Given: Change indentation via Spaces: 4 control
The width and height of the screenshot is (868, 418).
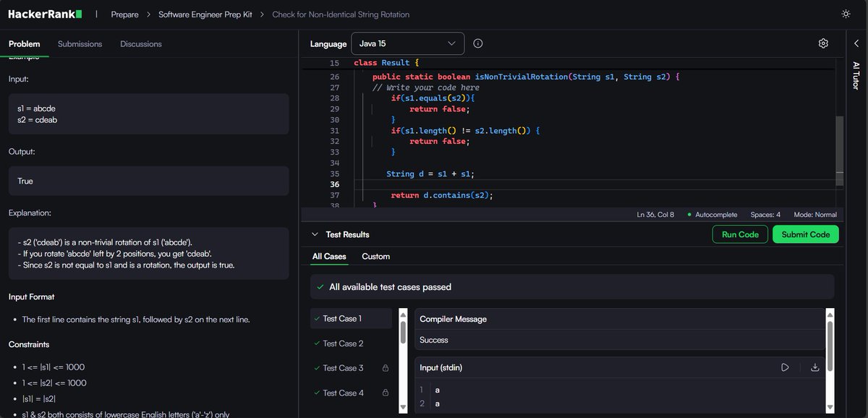Looking at the screenshot, I should [763, 215].
